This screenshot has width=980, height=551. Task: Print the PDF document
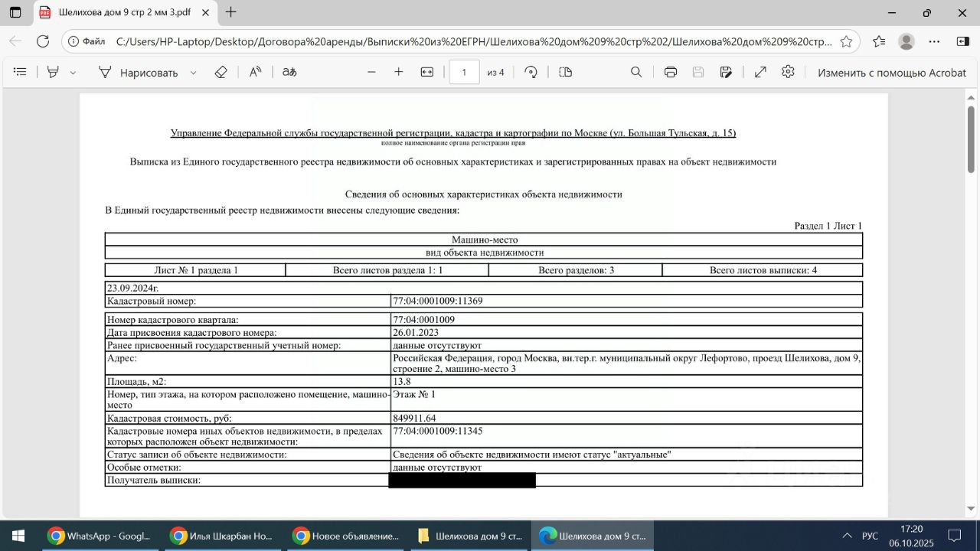(671, 72)
